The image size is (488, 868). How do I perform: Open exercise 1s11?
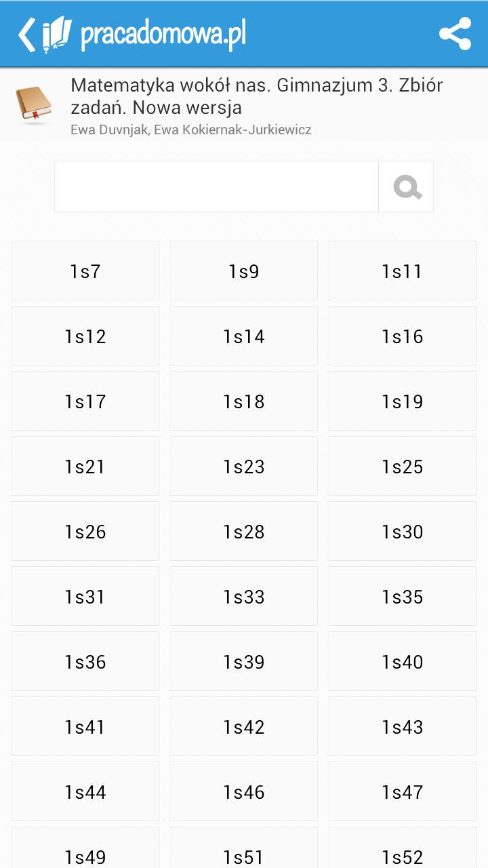click(402, 271)
